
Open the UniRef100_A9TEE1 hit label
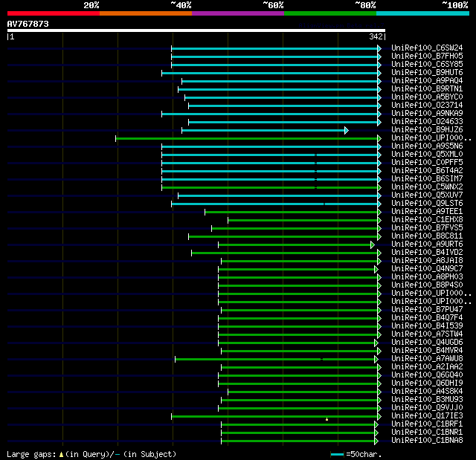click(x=427, y=212)
